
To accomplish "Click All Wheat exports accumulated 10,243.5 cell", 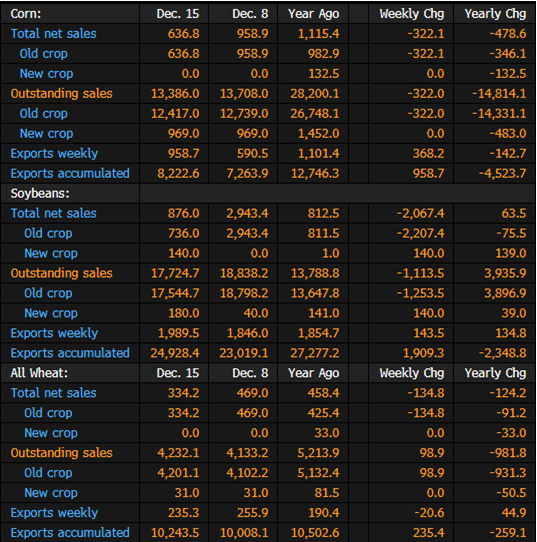I will (x=175, y=533).
